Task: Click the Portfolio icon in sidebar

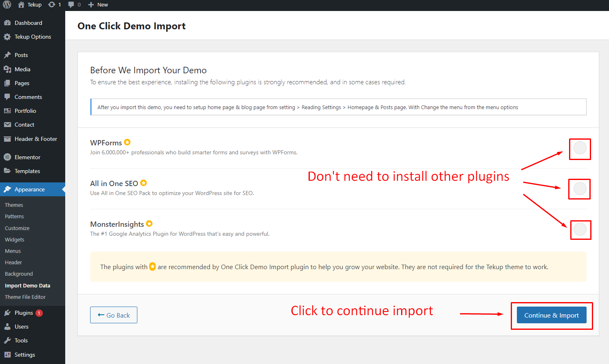Action: click(x=7, y=111)
